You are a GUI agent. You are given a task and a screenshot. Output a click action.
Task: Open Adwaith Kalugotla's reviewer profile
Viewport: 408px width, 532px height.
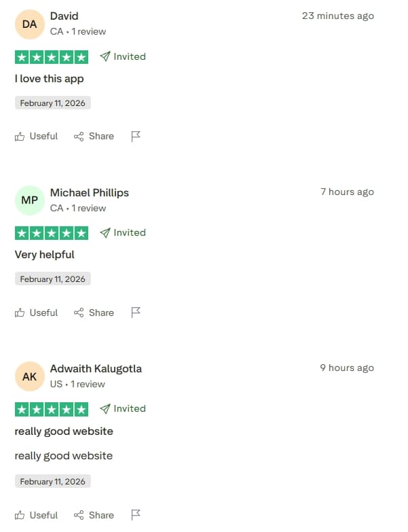(96, 369)
